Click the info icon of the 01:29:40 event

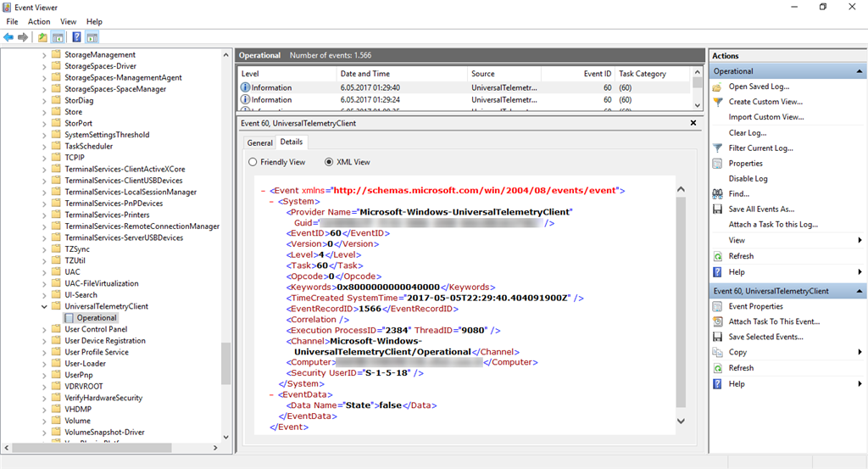click(x=245, y=87)
